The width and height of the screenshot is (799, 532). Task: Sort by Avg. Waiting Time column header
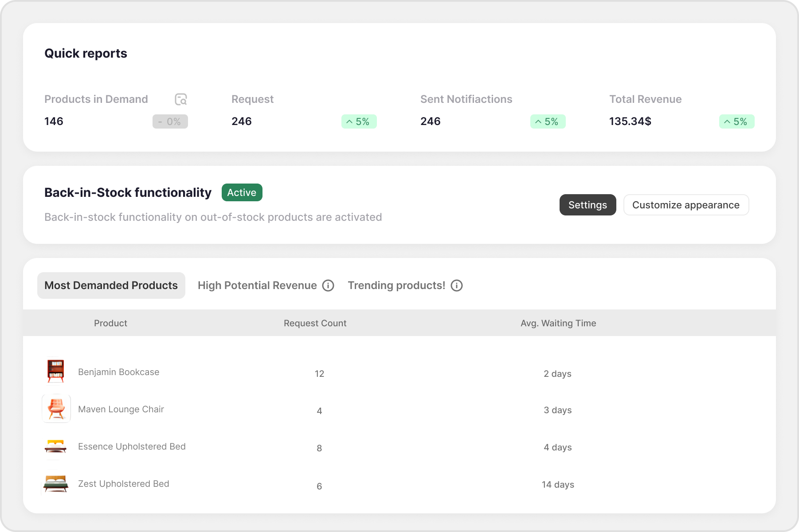[x=558, y=323]
